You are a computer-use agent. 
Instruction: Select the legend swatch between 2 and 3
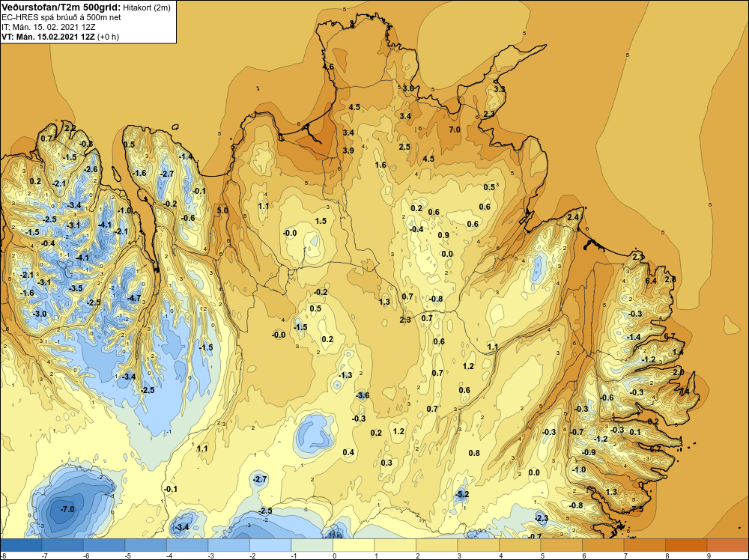(437, 545)
